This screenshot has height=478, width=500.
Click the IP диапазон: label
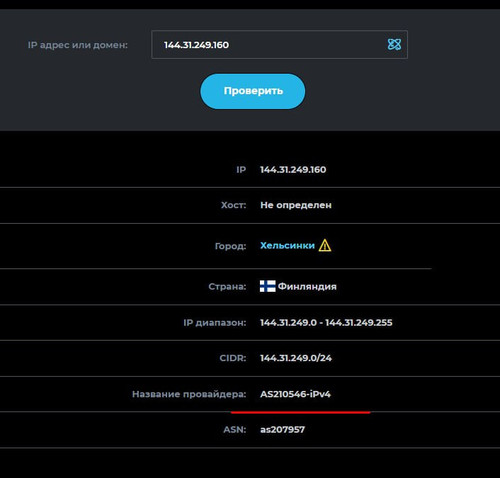point(215,323)
